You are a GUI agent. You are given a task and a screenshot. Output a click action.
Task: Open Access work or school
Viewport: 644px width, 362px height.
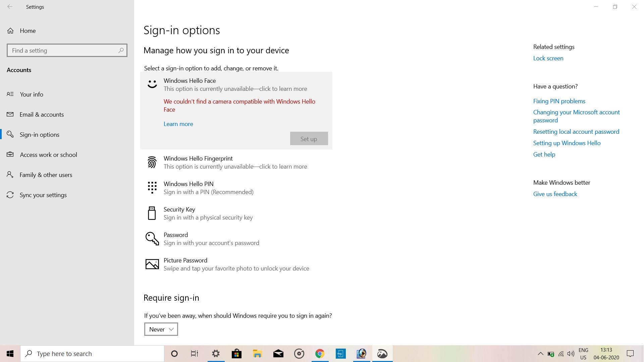(x=67, y=155)
